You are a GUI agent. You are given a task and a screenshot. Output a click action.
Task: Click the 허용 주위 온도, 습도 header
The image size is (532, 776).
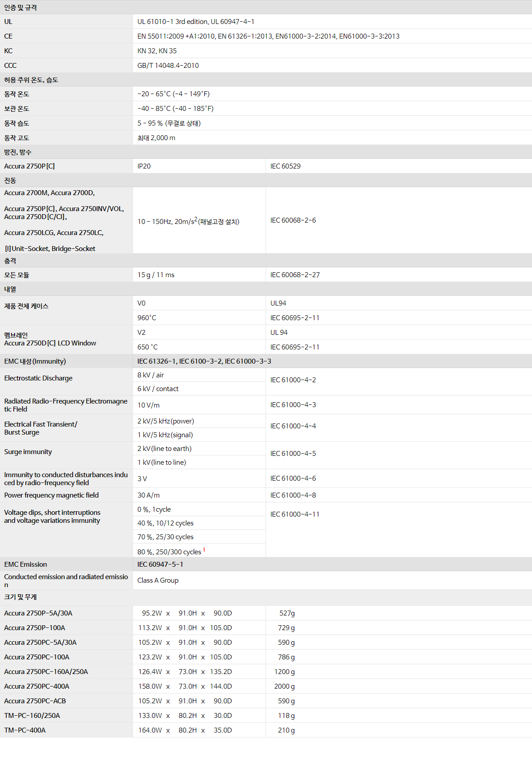click(x=31, y=80)
